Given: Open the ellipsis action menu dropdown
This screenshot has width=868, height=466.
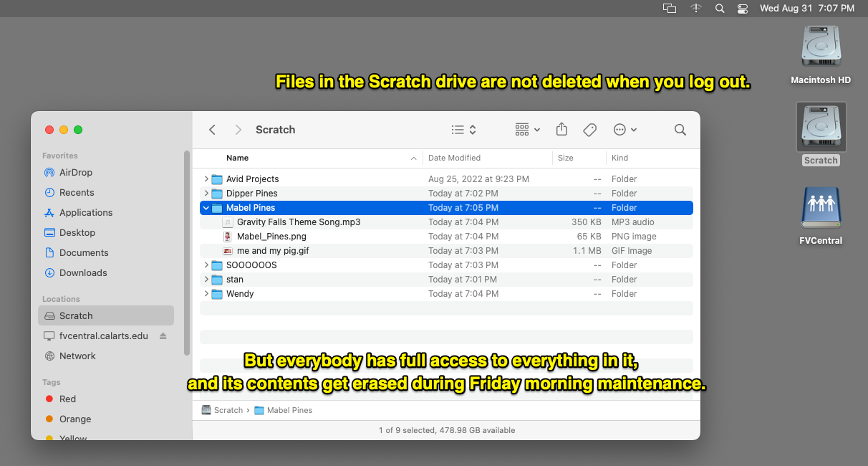Looking at the screenshot, I should click(625, 130).
